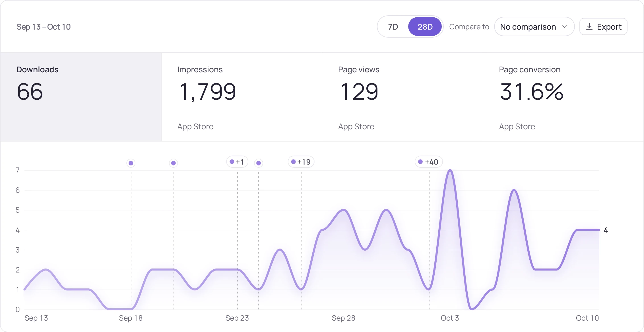Click App Store under Page views
Screen dimensions: 644x332
coord(356,126)
